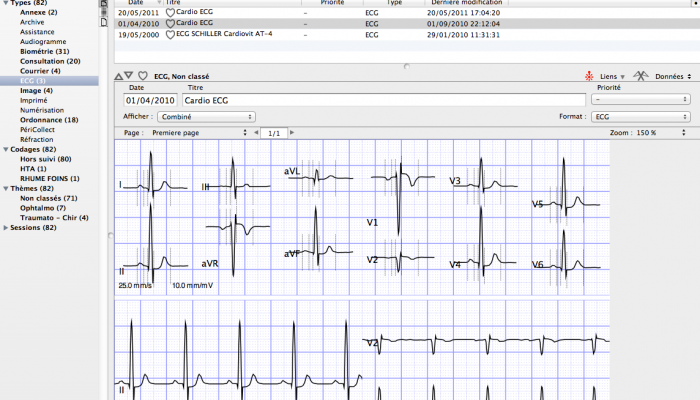The image size is (700, 400).
Task: Select Consultation (20) in sidebar
Action: (50, 61)
